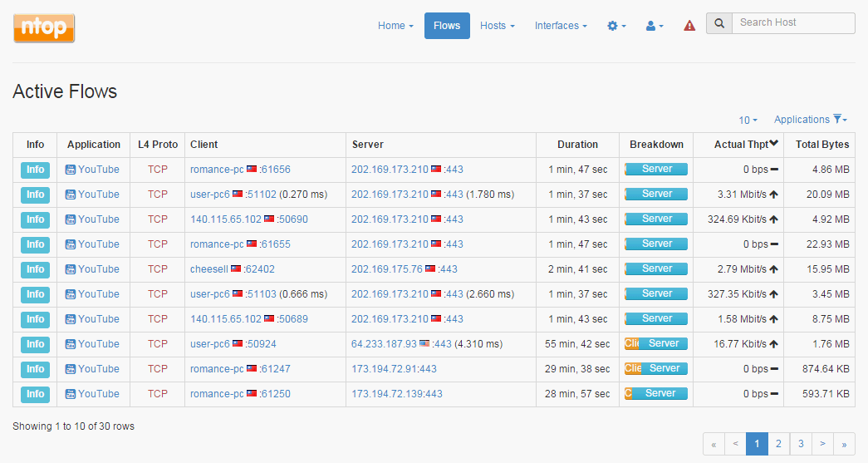Go to page 2 of flows
Screen dimensions: 868x463
tap(778, 444)
